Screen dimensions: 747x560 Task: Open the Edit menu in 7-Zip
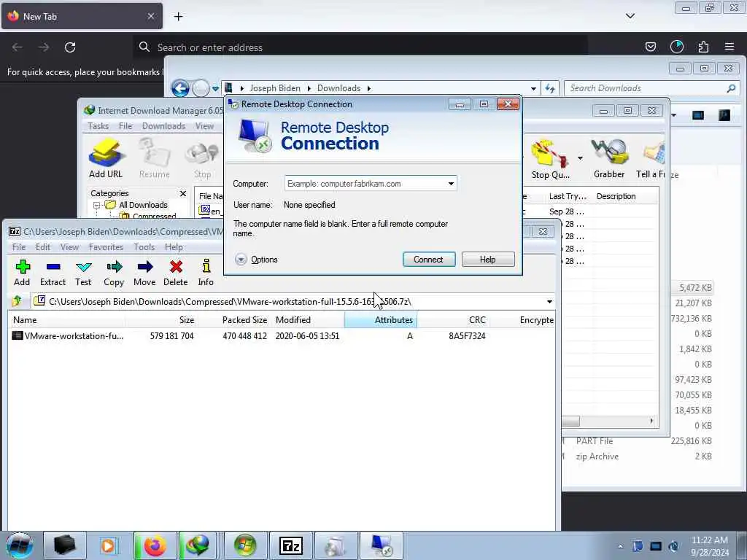click(x=43, y=247)
